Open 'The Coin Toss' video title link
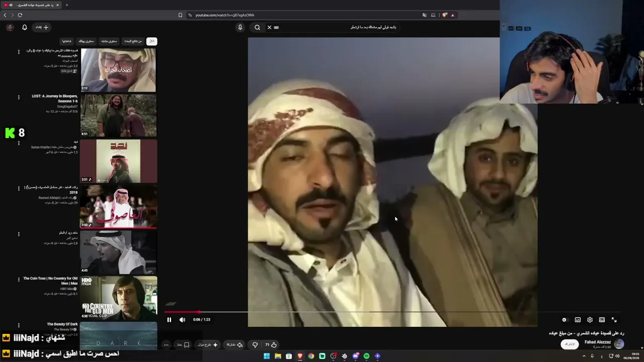 tap(50, 281)
